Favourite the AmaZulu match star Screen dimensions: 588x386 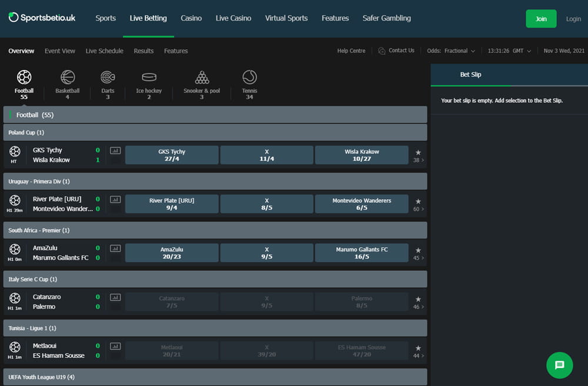(x=418, y=250)
